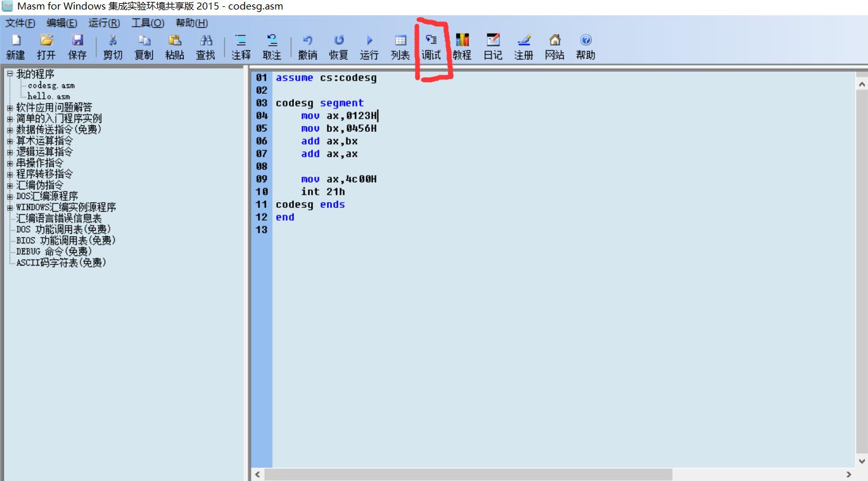Open DOS 功能调用表(免费) entry

click(63, 229)
